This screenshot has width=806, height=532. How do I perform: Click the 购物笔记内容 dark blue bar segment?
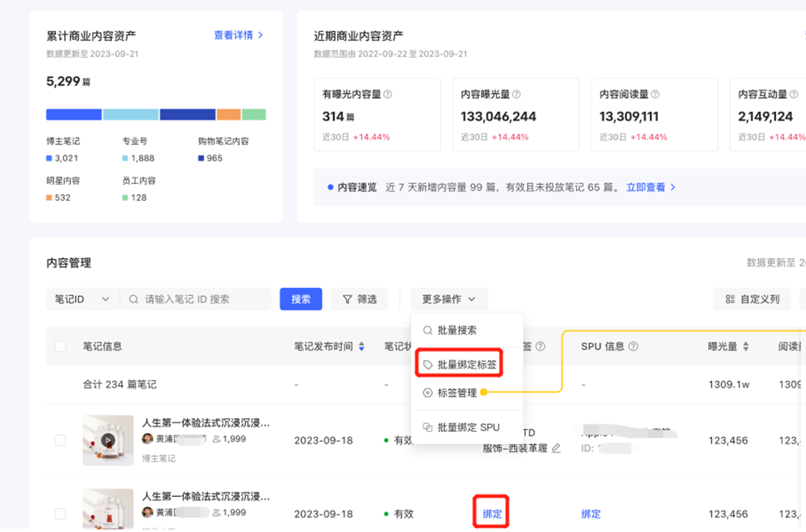(187, 115)
